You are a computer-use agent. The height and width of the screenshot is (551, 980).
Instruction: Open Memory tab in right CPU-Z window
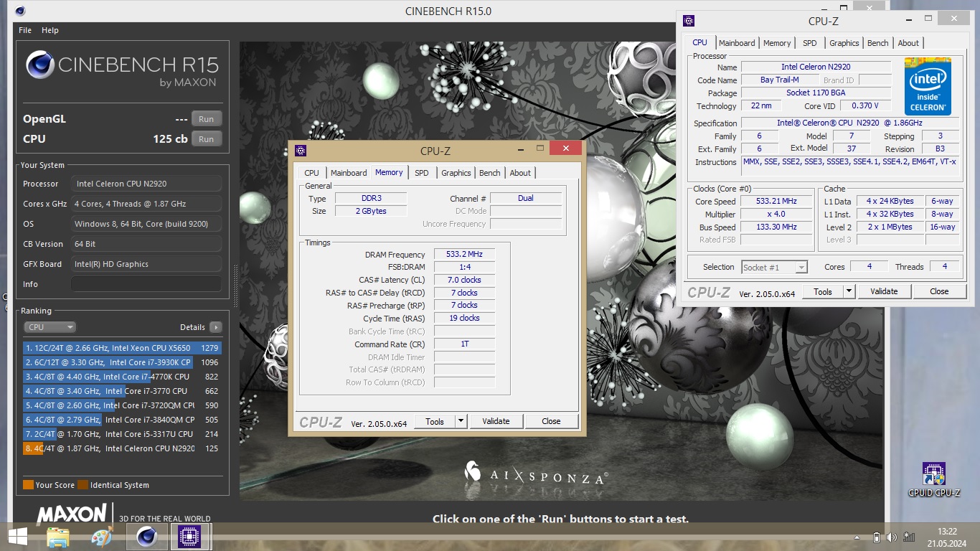[777, 43]
